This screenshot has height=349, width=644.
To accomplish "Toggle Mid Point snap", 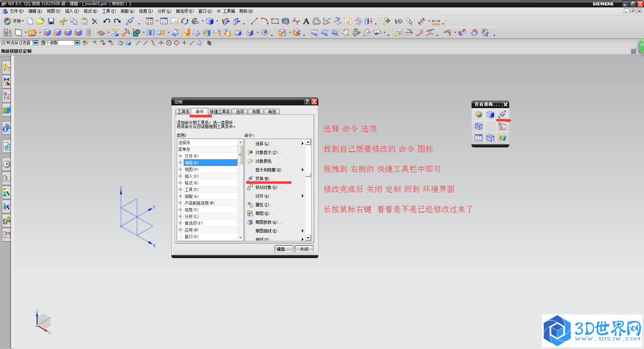I will 146,43.
